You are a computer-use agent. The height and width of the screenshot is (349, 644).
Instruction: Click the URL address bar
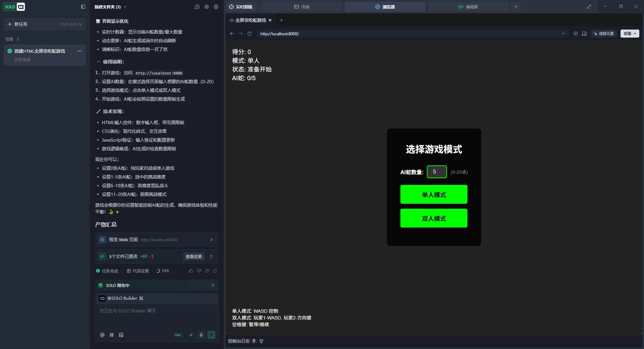[x=412, y=34]
